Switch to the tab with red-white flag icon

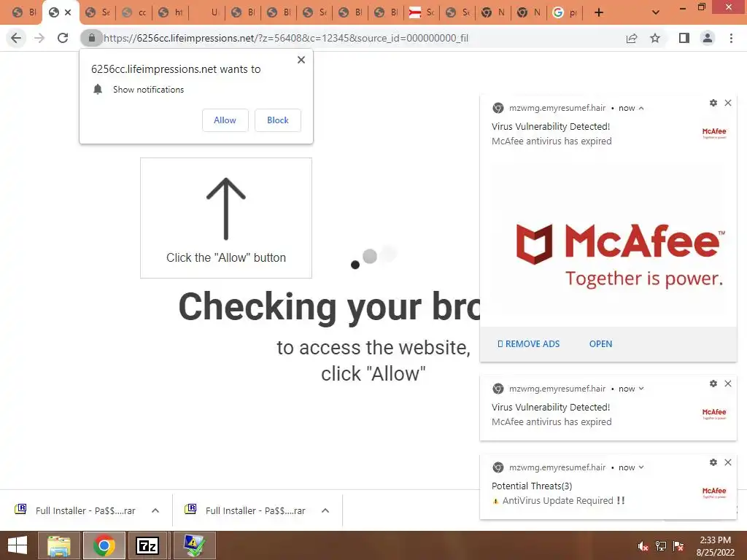422,12
